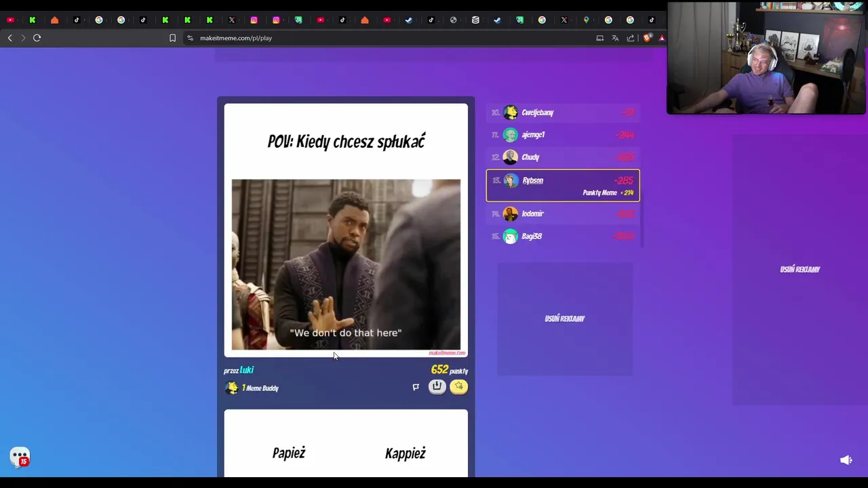868x488 pixels.
Task: Save the meme with the download button
Action: pos(437,386)
